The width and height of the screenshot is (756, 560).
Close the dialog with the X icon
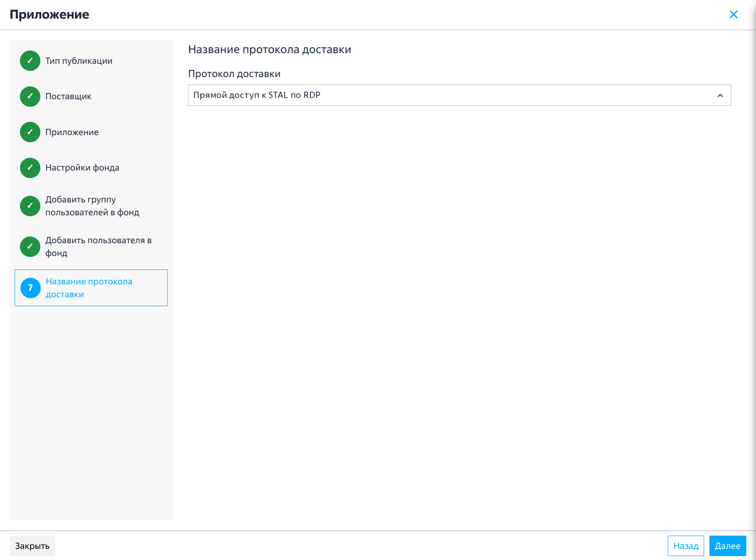pos(733,15)
